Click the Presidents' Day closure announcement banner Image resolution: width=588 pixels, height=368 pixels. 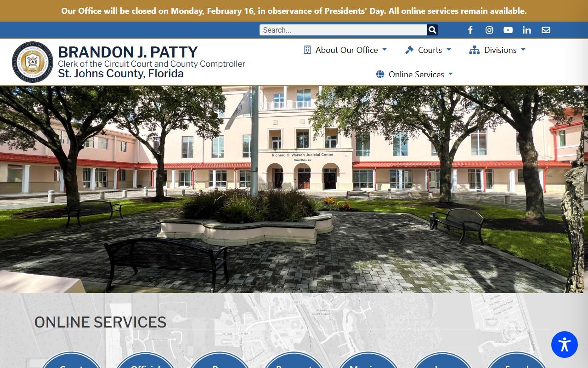pyautogui.click(x=294, y=11)
